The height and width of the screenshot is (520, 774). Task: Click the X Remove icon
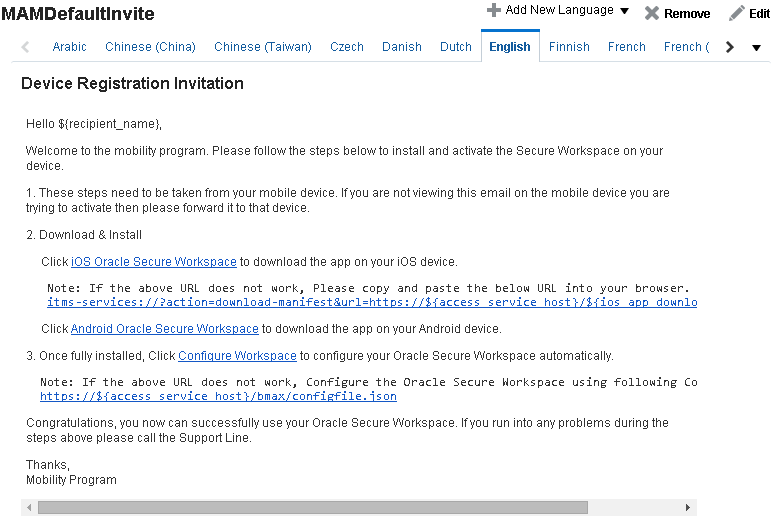(652, 13)
